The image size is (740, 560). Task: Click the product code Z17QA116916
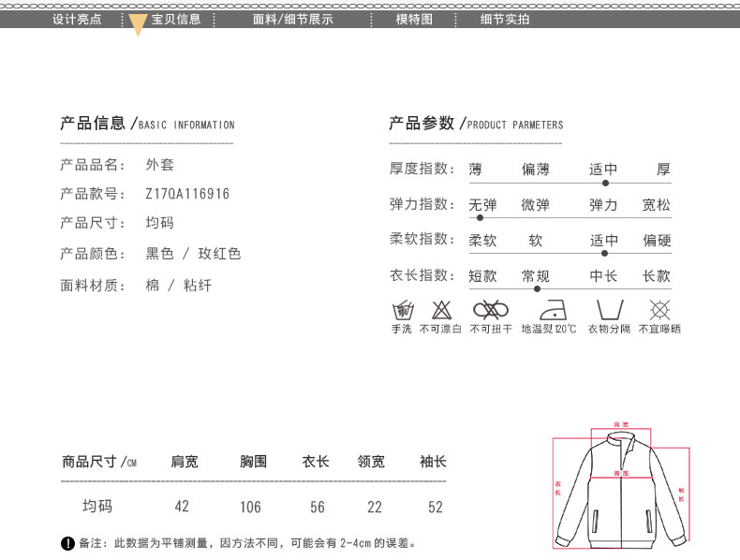tap(187, 194)
